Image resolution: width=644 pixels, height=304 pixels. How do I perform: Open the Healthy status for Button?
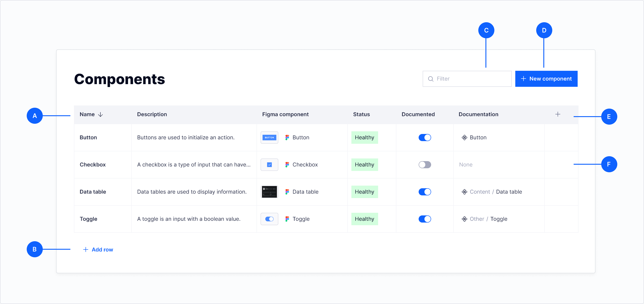click(365, 138)
